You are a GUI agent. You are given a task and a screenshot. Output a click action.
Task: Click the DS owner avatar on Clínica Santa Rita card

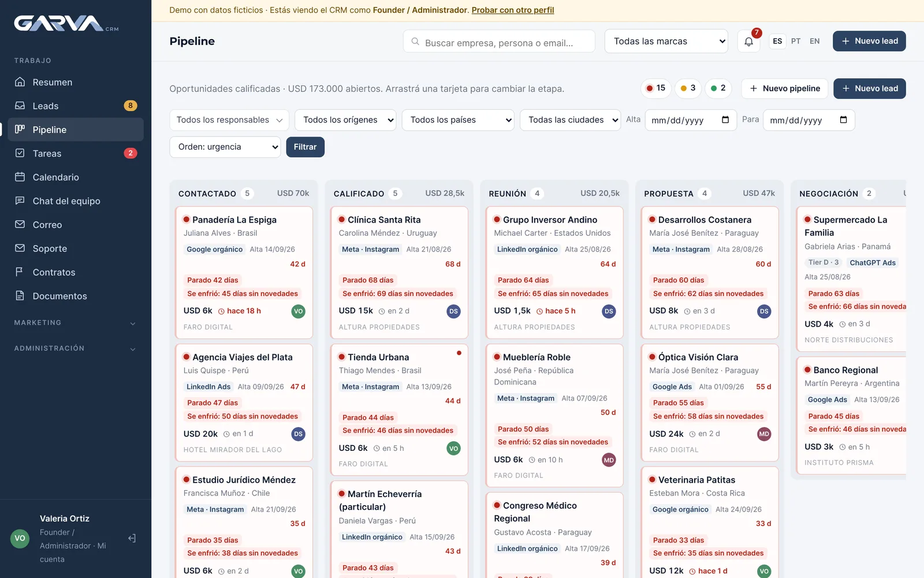click(x=453, y=311)
